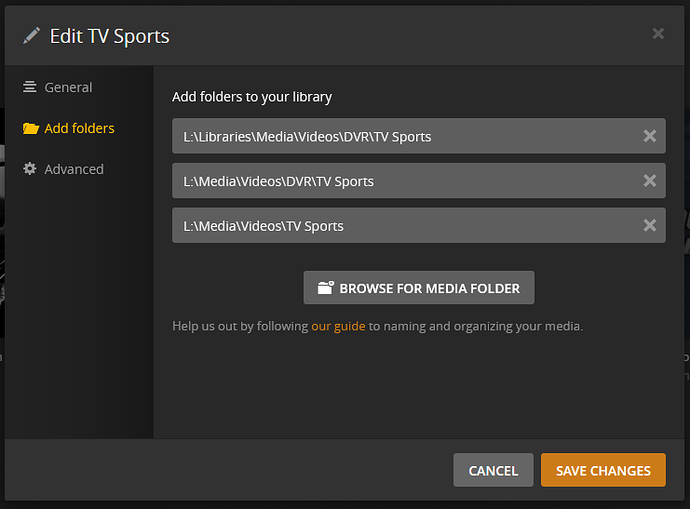
Task: Select the L:\Libraries\Media\Videos\DVR\TV Sports path field
Action: point(419,136)
